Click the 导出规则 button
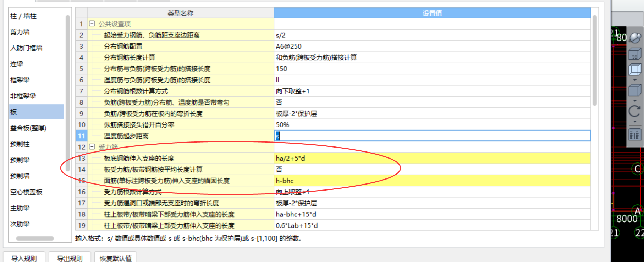 point(70,258)
